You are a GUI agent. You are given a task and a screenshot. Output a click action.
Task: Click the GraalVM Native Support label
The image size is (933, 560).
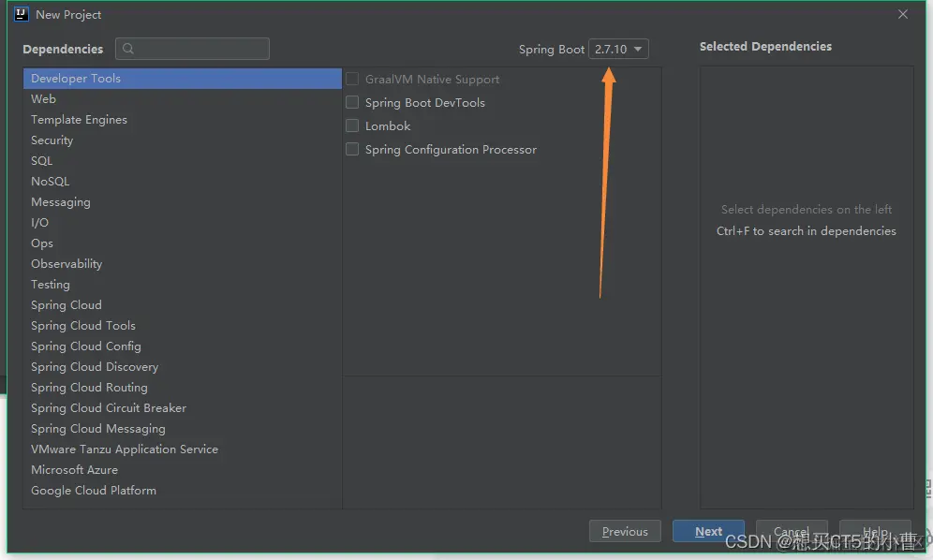coord(432,80)
